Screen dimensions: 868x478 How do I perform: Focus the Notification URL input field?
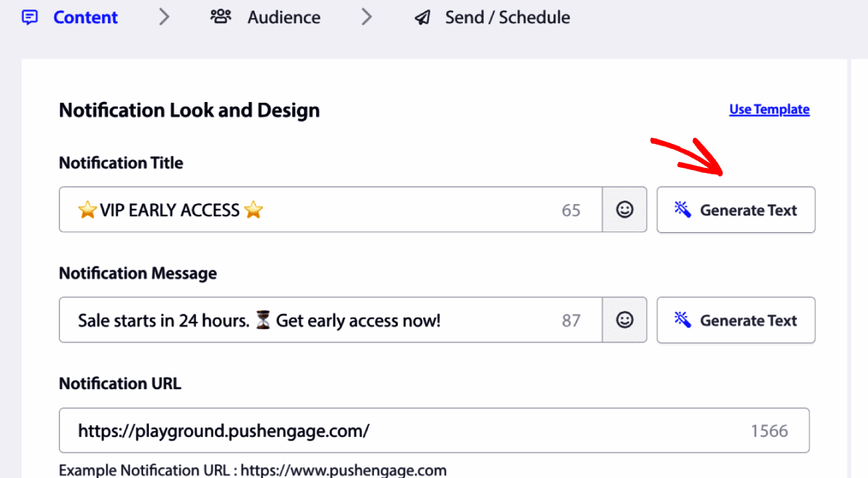tap(434, 430)
